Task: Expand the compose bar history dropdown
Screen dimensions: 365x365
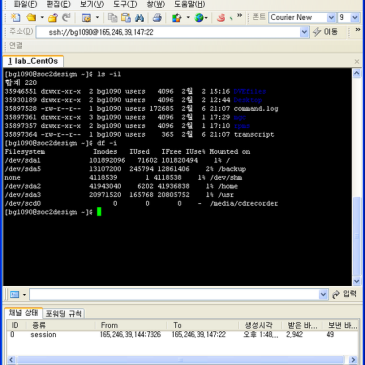Action: 323,294
